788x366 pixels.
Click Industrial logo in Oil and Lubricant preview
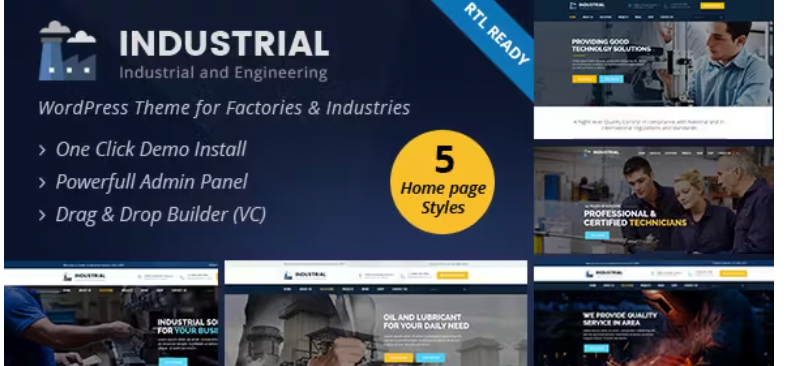click(x=305, y=275)
